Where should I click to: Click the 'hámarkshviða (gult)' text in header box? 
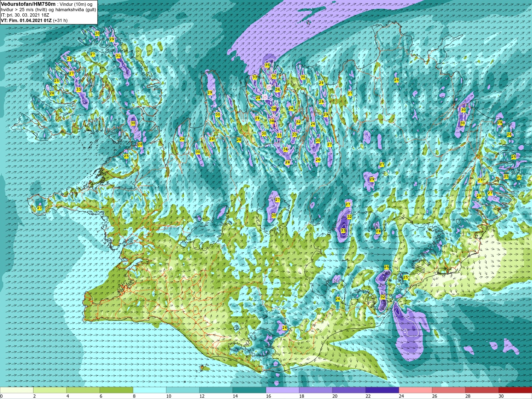point(76,10)
